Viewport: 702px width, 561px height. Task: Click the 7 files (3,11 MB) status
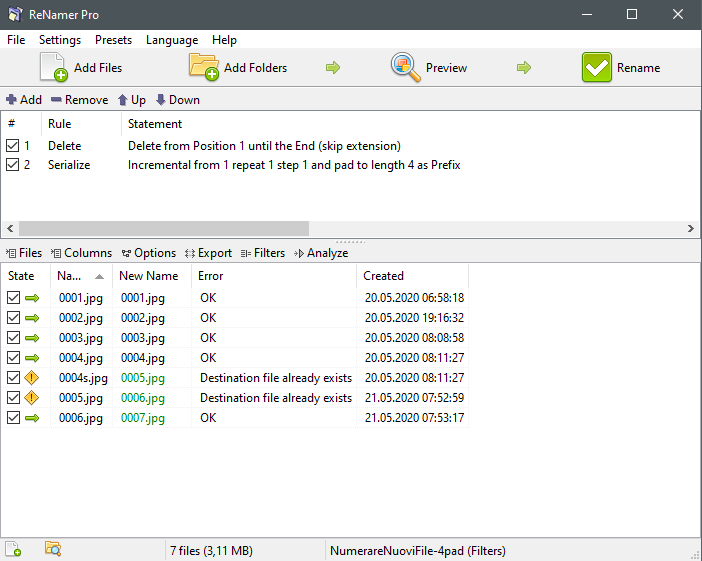click(x=211, y=550)
